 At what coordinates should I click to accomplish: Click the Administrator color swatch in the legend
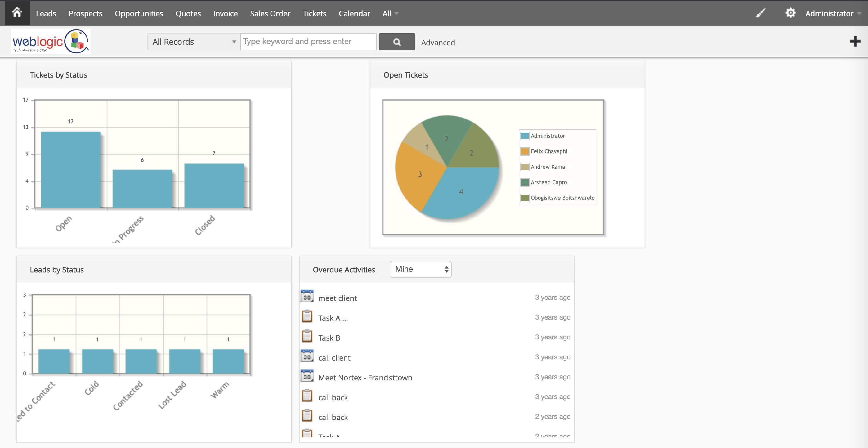[x=524, y=136]
